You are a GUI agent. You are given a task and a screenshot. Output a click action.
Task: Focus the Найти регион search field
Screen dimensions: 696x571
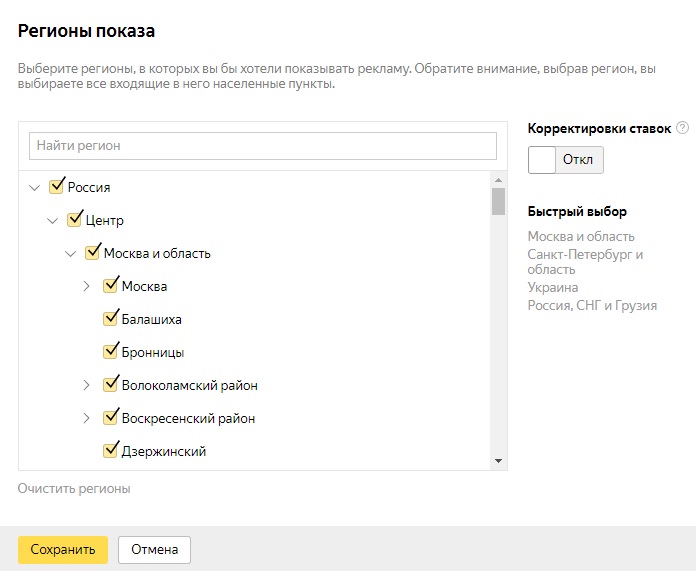[x=263, y=146]
